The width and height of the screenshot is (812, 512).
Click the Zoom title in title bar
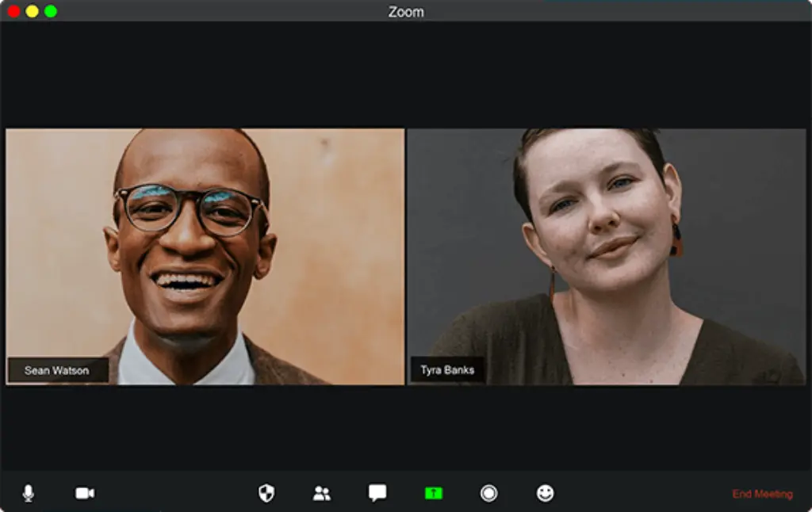click(406, 12)
